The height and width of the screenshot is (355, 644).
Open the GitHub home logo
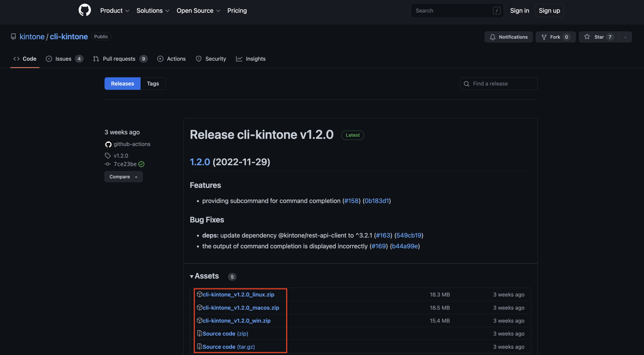pos(84,10)
